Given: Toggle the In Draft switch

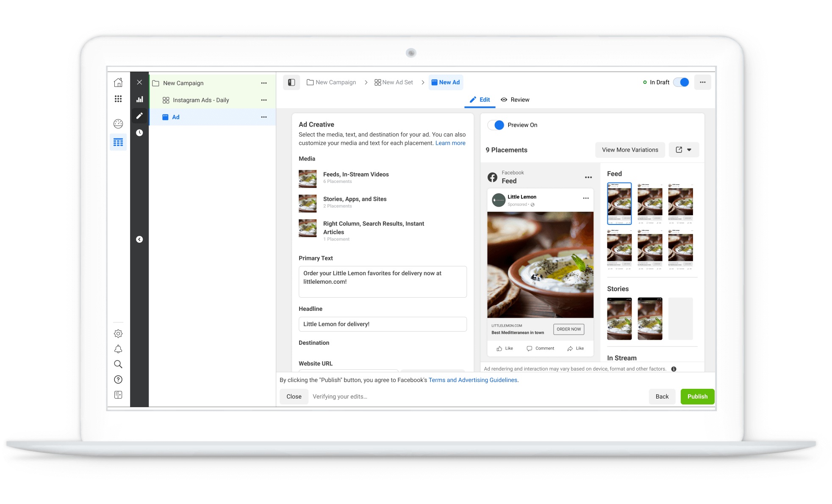Looking at the screenshot, I should tap(681, 82).
